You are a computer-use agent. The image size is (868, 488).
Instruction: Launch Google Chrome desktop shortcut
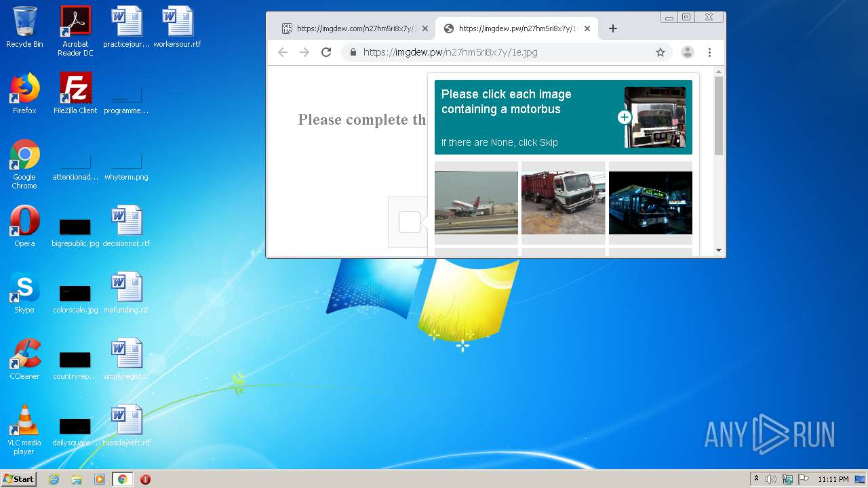(x=24, y=164)
